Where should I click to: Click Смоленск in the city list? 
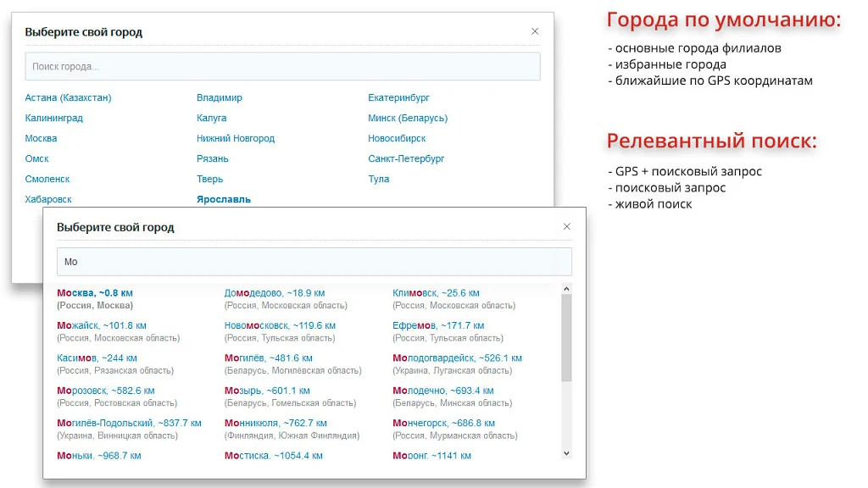(x=47, y=180)
